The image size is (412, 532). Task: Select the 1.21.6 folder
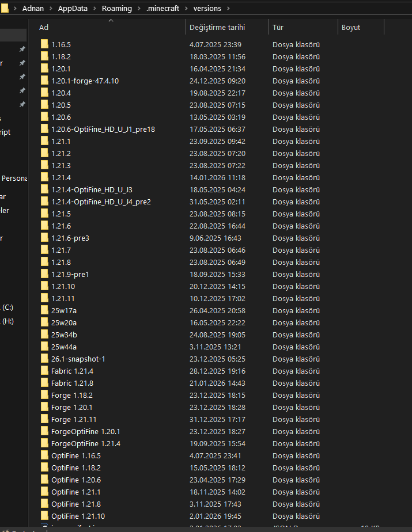(61, 226)
